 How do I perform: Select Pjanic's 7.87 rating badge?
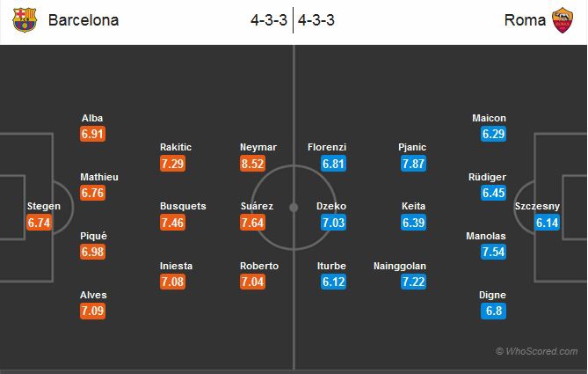(x=412, y=163)
